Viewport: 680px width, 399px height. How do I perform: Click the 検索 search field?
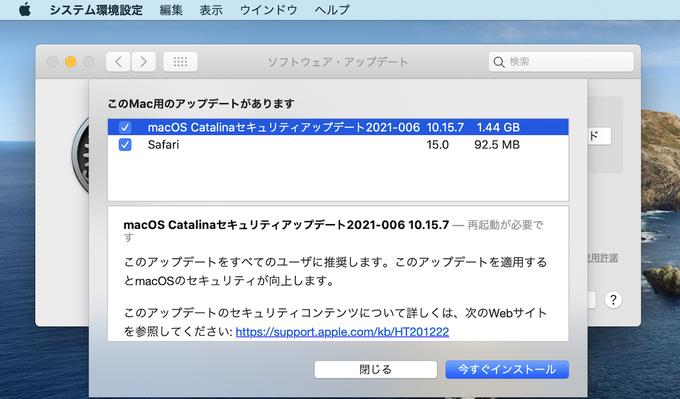pos(561,62)
